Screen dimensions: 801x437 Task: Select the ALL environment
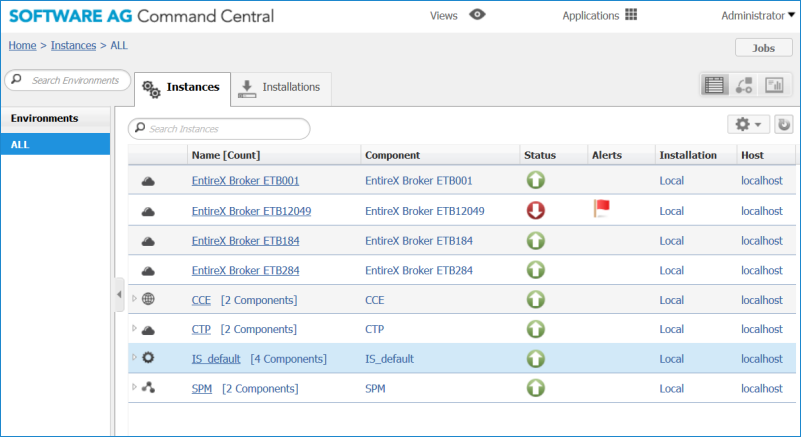[x=55, y=145]
